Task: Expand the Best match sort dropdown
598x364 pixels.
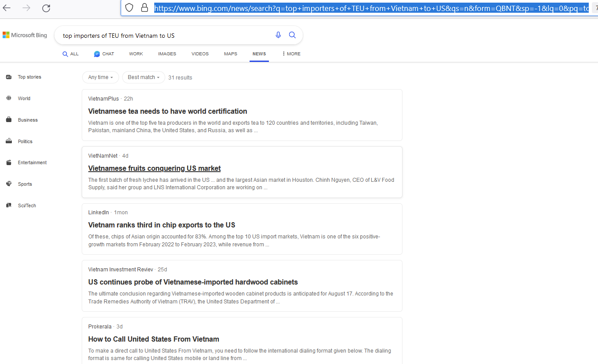Action: coord(144,77)
